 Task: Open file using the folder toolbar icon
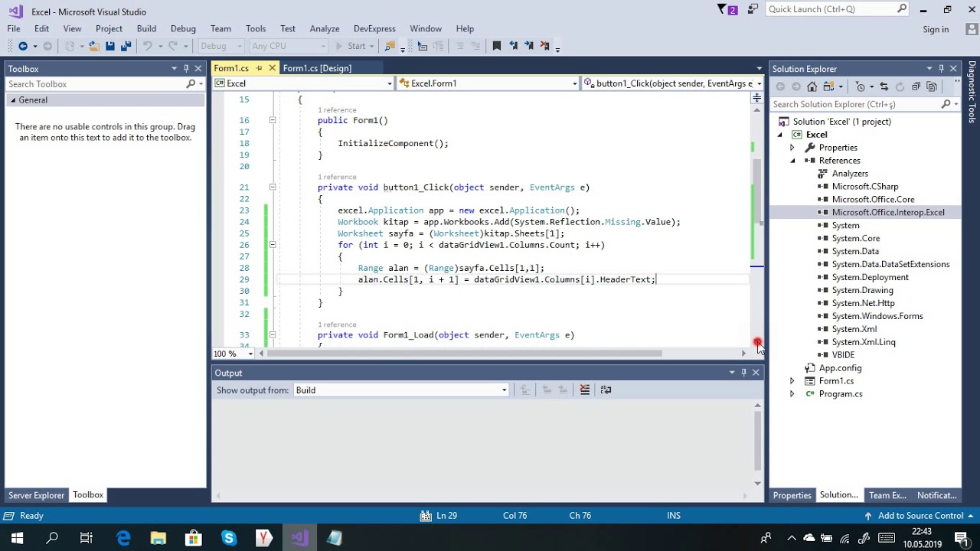pos(93,46)
